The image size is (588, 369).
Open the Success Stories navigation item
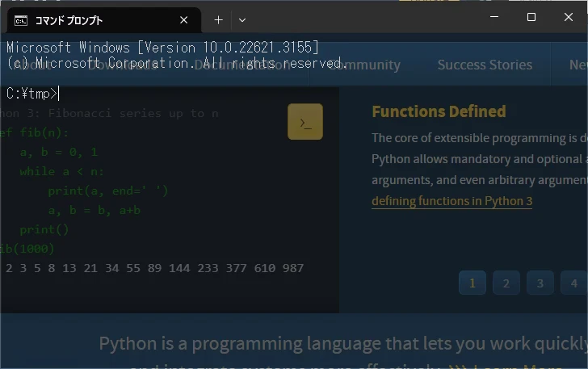click(485, 65)
